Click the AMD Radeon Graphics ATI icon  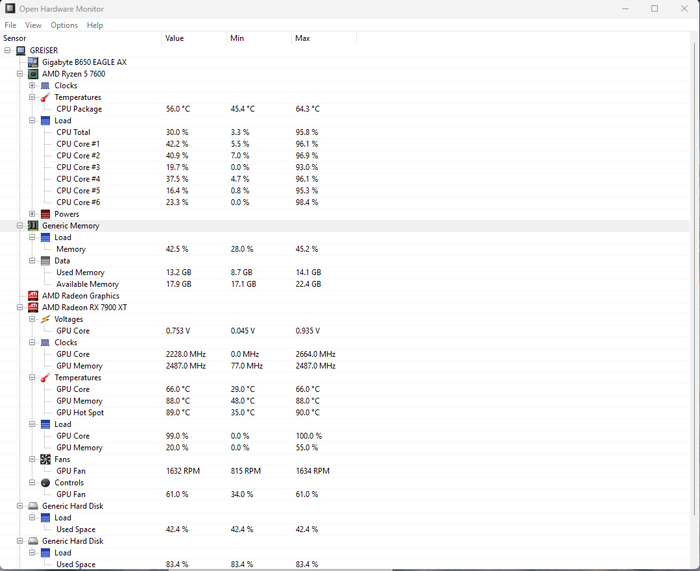pos(33,296)
